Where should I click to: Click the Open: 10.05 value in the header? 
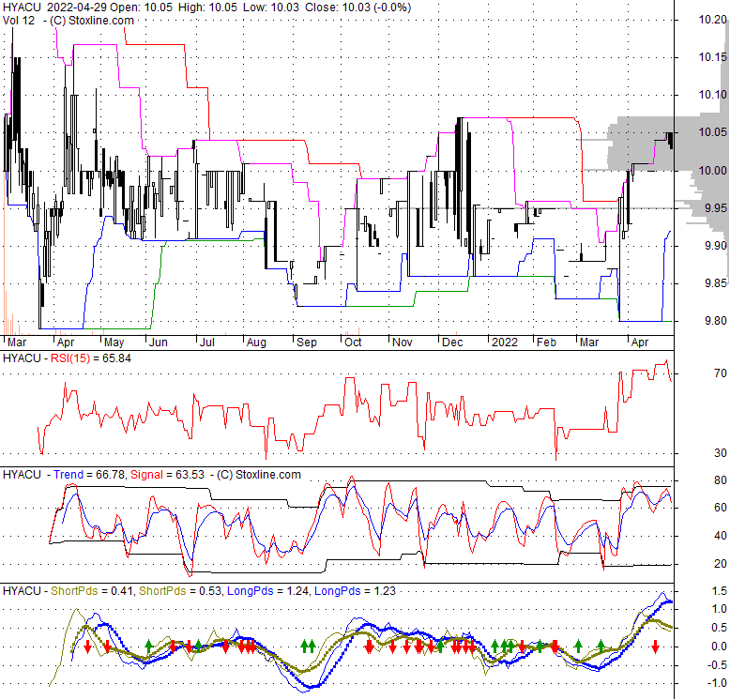(139, 8)
